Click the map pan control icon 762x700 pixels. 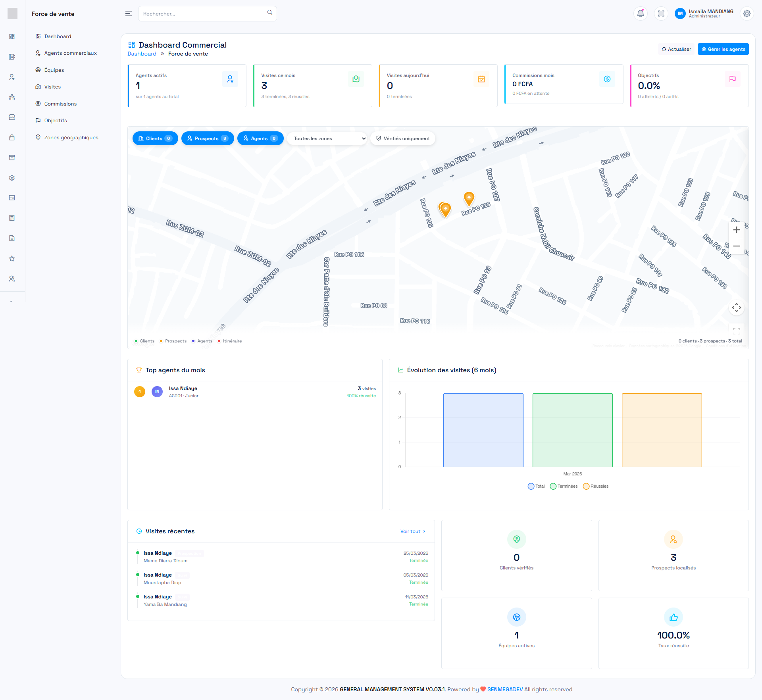coord(736,308)
